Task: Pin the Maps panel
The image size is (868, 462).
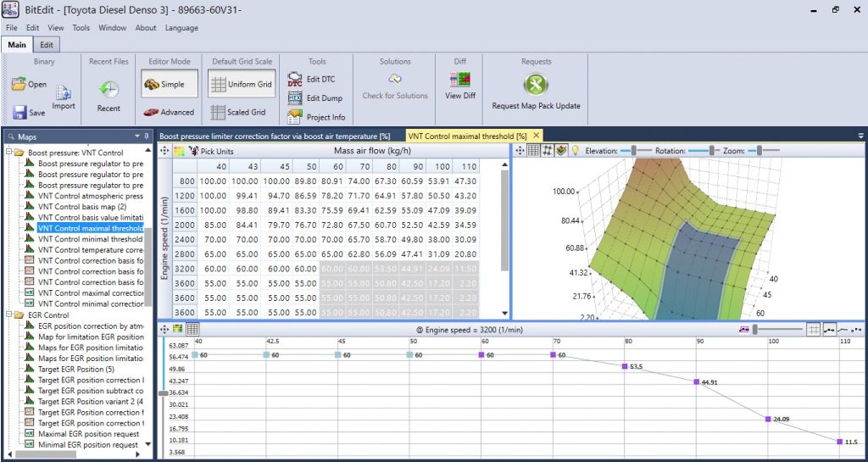Action: 147,136
